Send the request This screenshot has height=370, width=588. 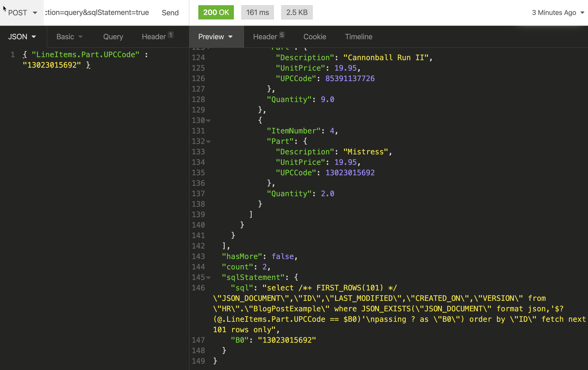click(x=170, y=13)
